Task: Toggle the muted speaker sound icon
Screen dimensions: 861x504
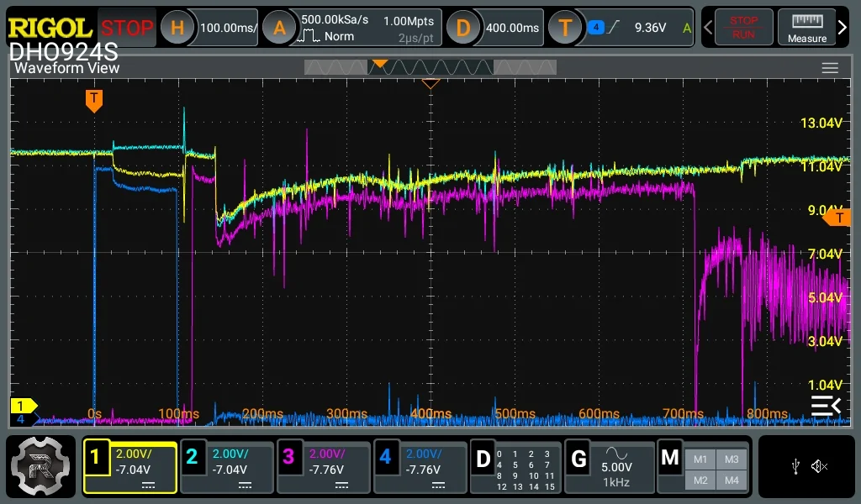Action: 819,467
